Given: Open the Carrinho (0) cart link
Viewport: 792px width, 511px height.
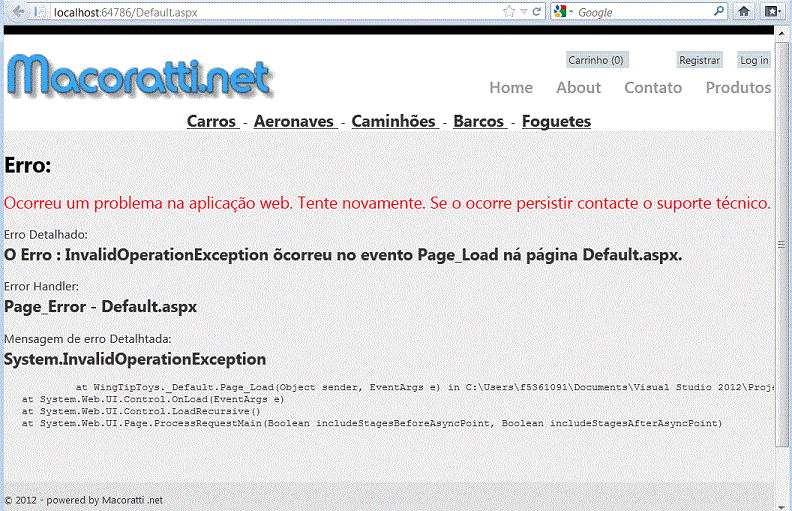Looking at the screenshot, I should coord(596,60).
